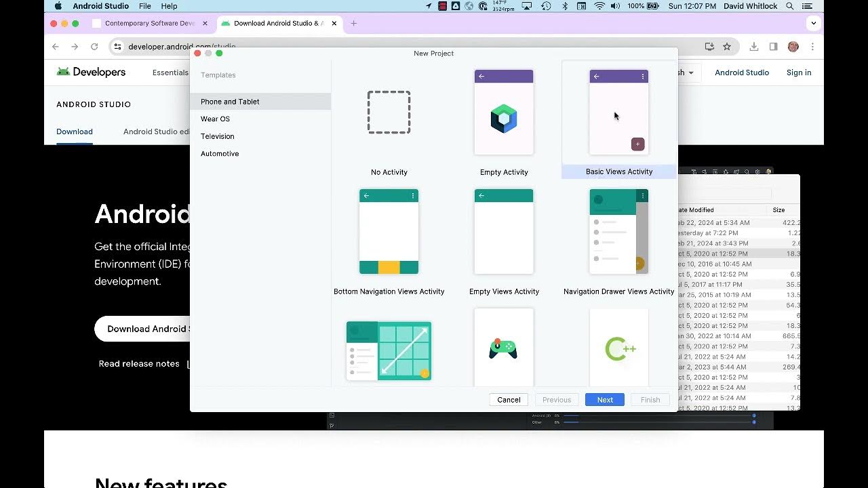Go forward in Chrome
868x488 pixels.
(x=75, y=47)
